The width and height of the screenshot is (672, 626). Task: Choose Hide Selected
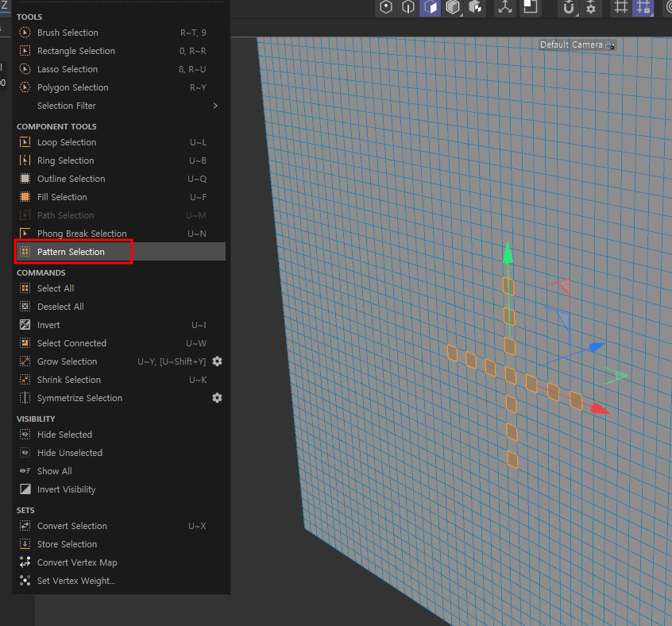pyautogui.click(x=122, y=435)
